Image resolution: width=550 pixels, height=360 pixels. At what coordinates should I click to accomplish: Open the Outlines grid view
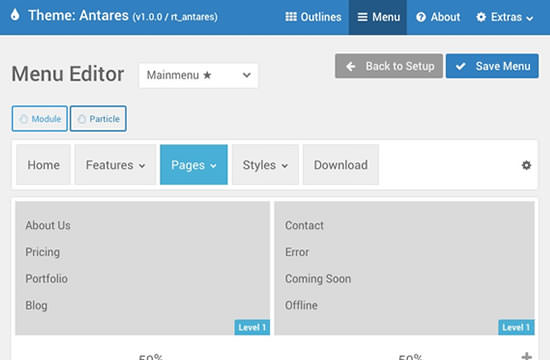coord(313,17)
